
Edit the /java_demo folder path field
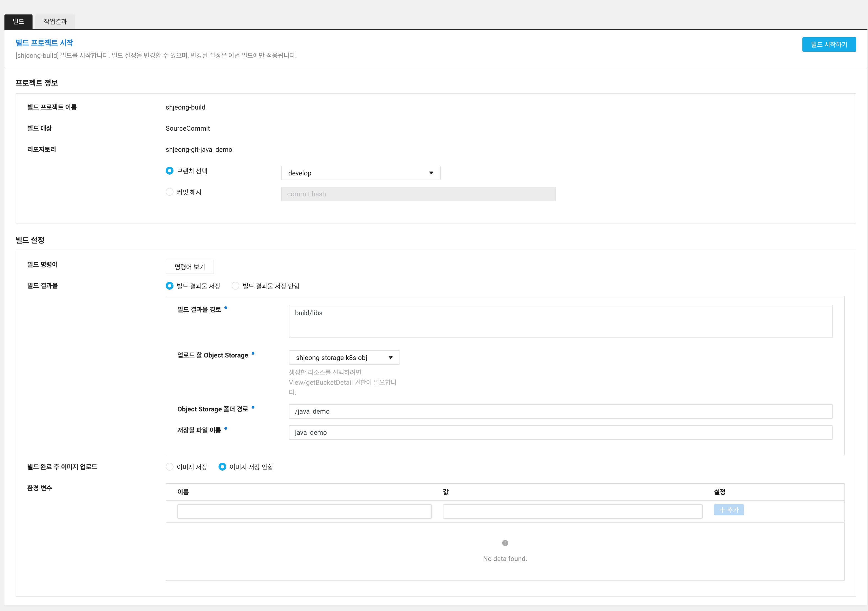560,411
